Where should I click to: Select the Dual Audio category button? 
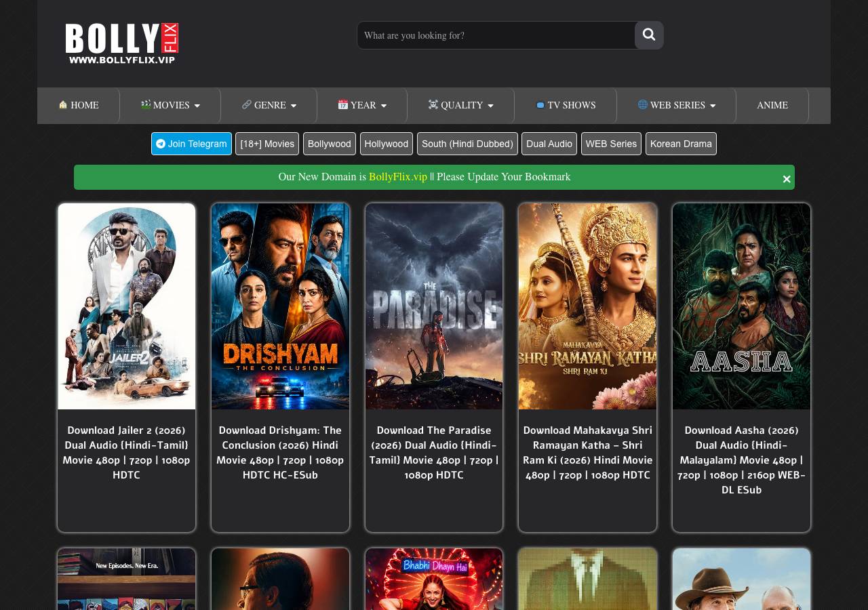[x=549, y=144]
